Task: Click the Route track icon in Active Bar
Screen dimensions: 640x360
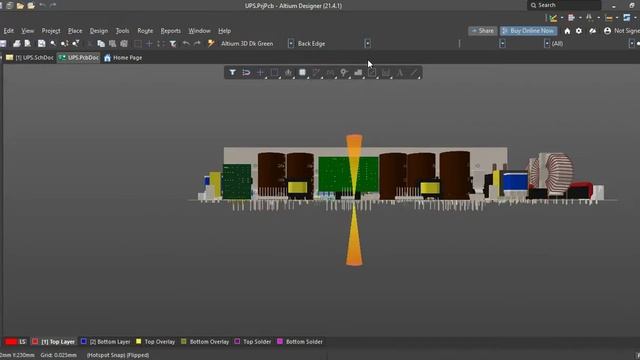Action: tap(316, 73)
